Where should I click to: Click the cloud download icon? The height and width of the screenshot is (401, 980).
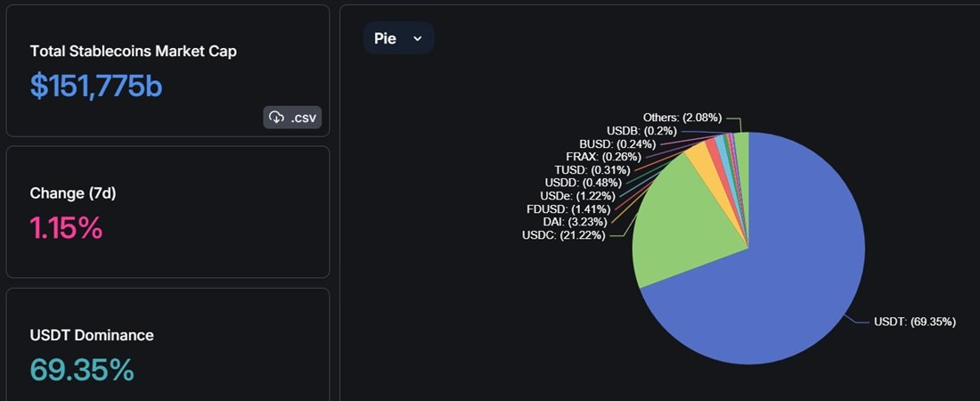point(276,117)
